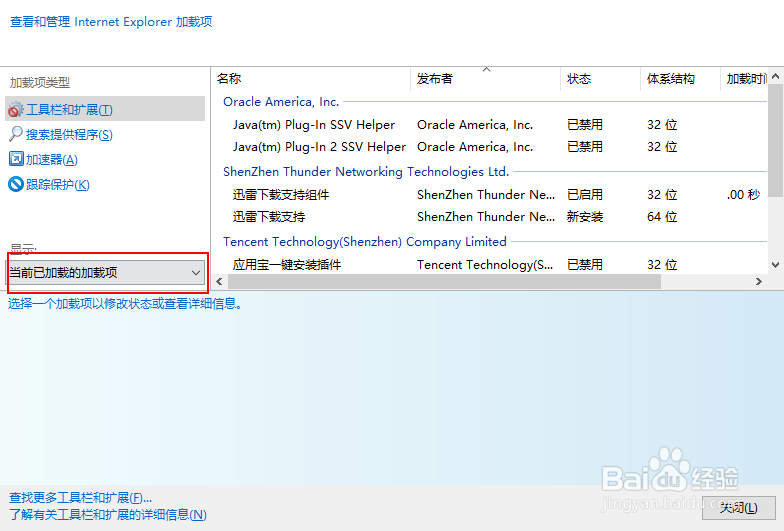The image size is (784, 531).
Task: Select Java(tm) Plug-In SSV Helper add-on
Action: [314, 124]
